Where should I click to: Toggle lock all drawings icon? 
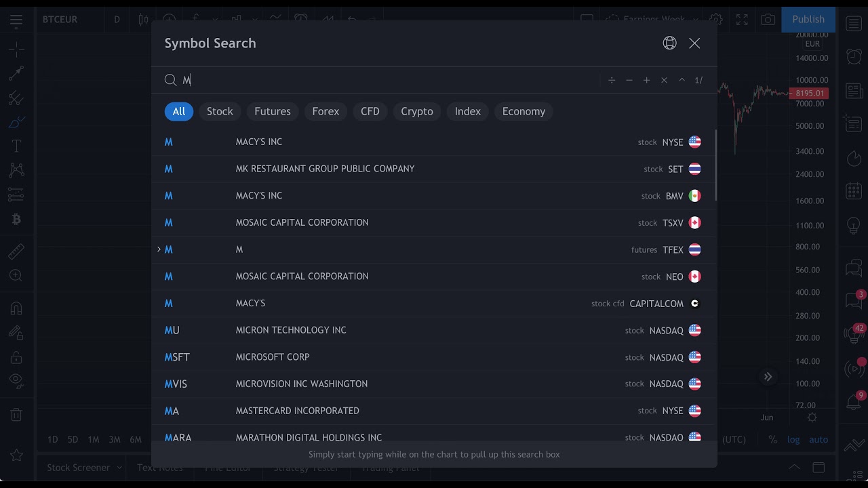pos(16,357)
